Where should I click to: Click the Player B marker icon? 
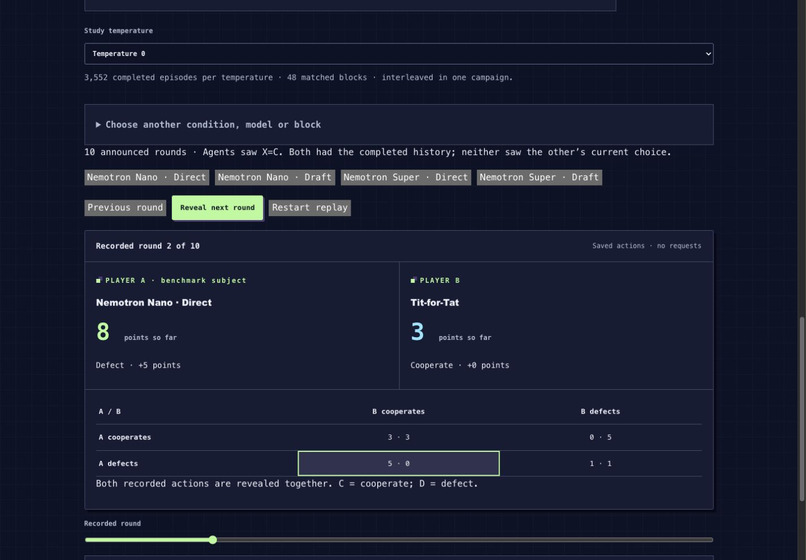[x=413, y=280]
